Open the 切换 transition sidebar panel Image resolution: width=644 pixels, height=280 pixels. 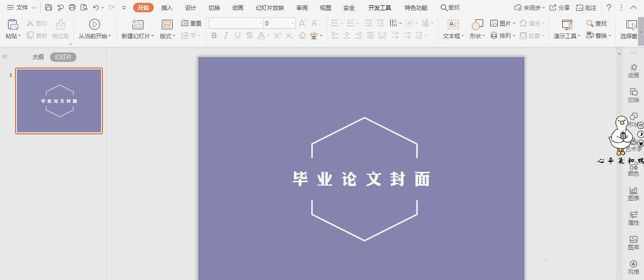[x=634, y=96]
